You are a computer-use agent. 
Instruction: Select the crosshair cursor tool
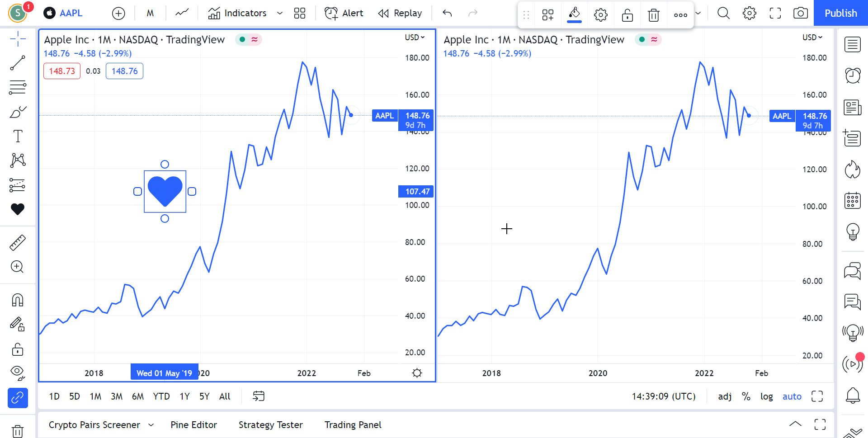tap(18, 39)
